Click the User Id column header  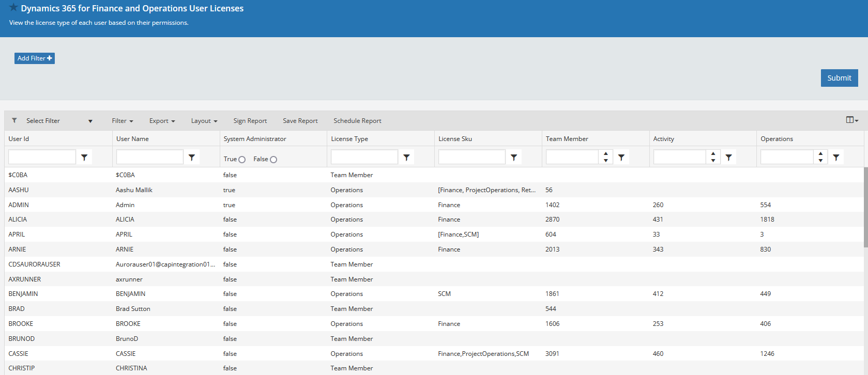click(x=58, y=138)
